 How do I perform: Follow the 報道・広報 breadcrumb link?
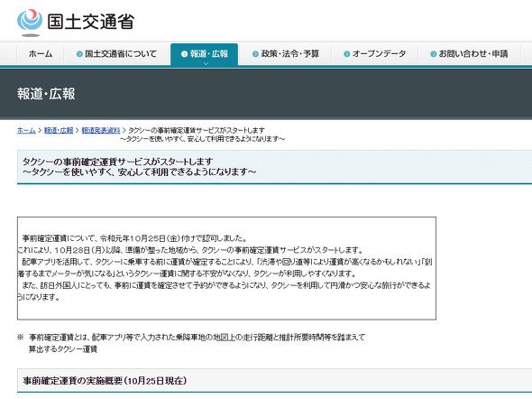(x=59, y=130)
